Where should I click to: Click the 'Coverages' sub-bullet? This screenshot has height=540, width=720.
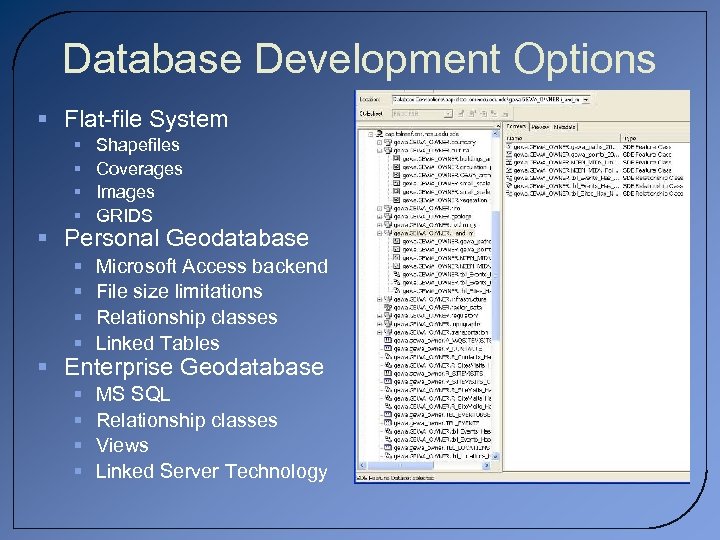click(x=139, y=169)
